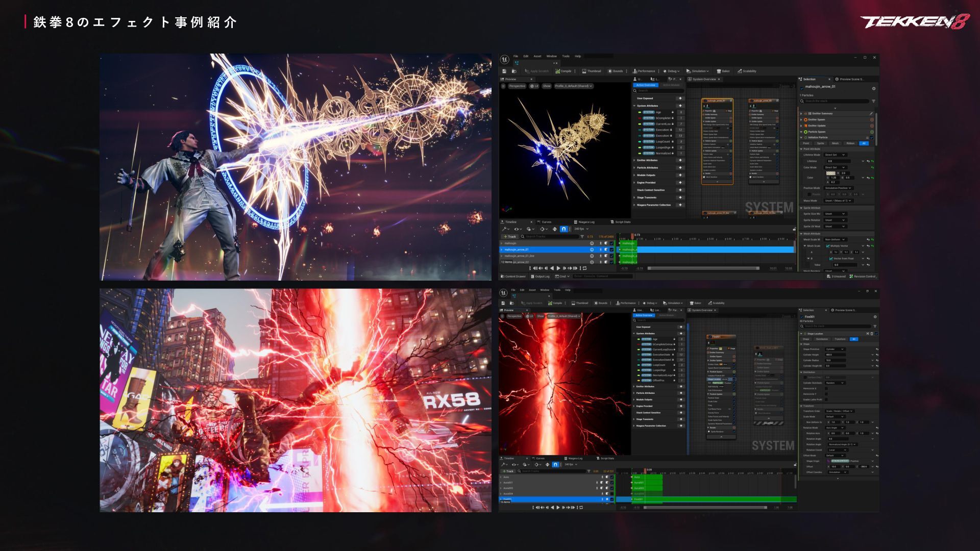The height and width of the screenshot is (551, 980).
Task: Click Output Log button in upper editor
Action: point(540,277)
